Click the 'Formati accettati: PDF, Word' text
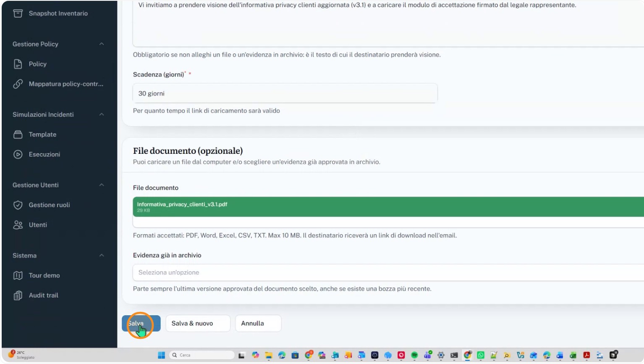Image resolution: width=644 pixels, height=364 pixels. 295,235
